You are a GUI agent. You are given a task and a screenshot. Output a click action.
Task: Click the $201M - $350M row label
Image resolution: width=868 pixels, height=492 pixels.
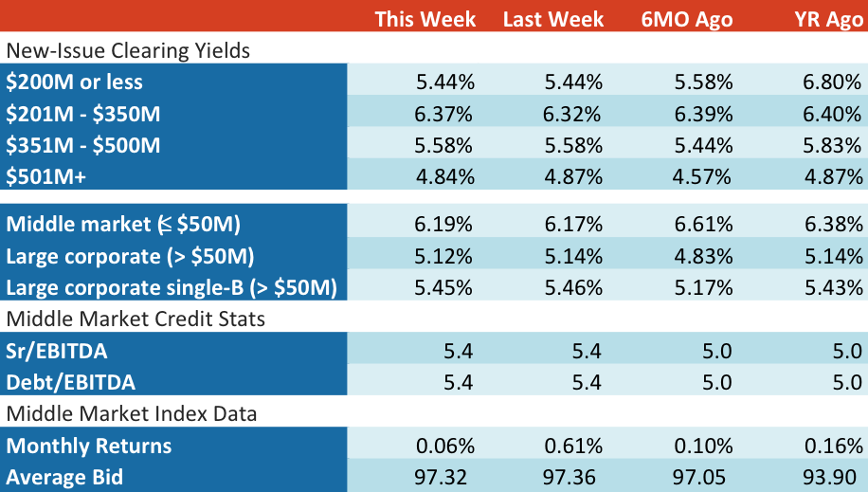pyautogui.click(x=83, y=114)
